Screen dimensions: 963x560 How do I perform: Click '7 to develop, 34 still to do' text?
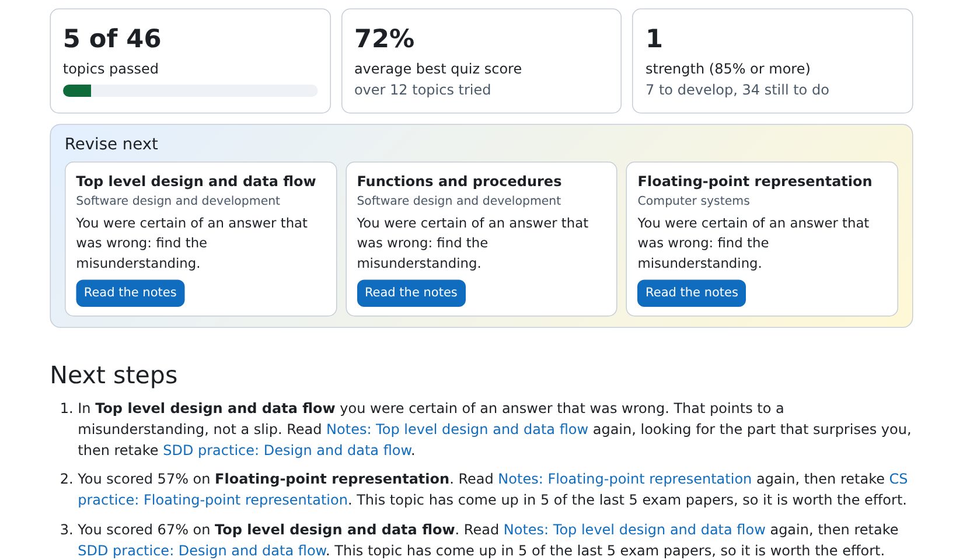point(737,90)
